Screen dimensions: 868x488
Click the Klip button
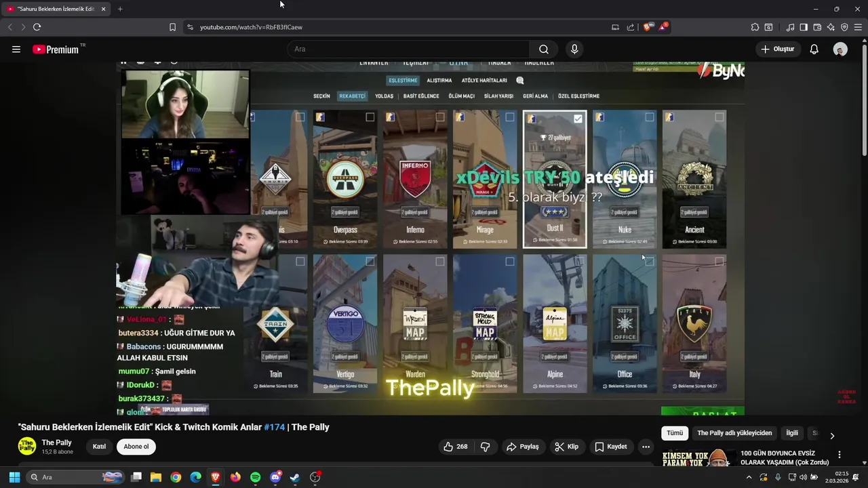pyautogui.click(x=566, y=447)
